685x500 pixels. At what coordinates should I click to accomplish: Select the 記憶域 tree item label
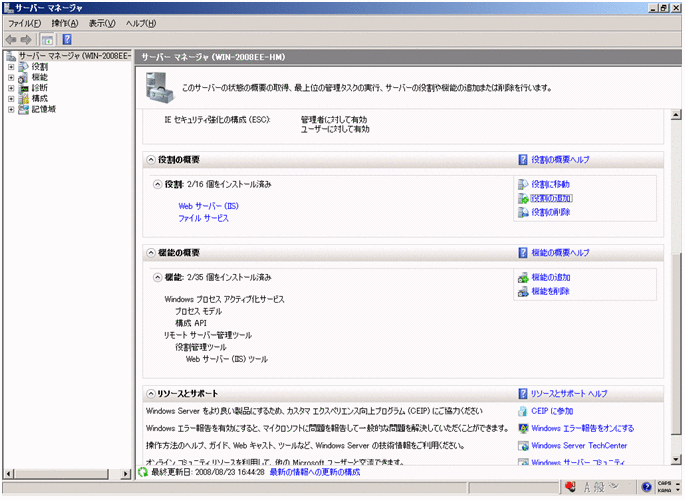(44, 109)
